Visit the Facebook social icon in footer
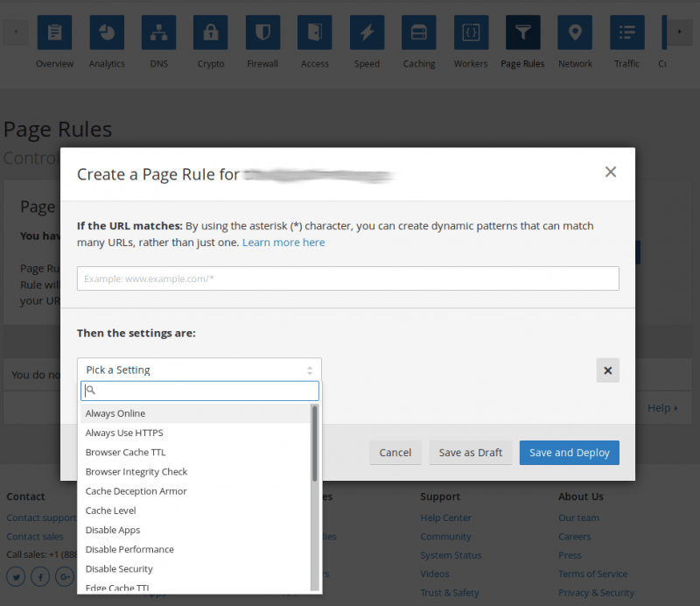 tap(40, 577)
